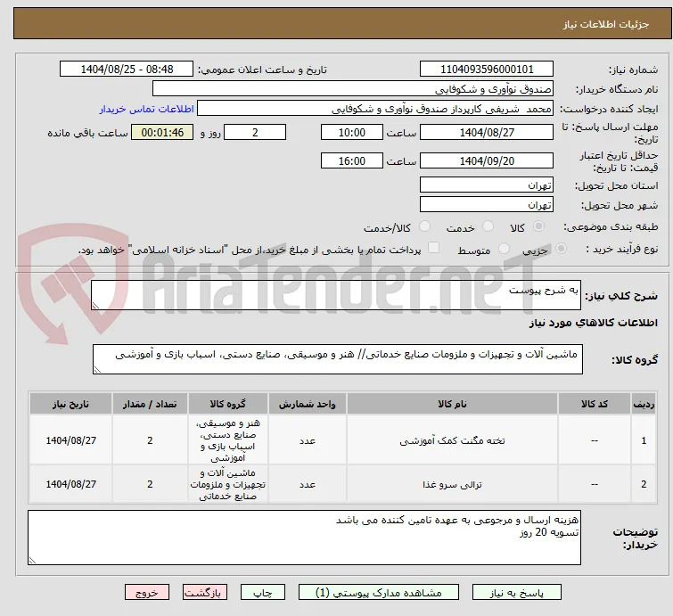The width and height of the screenshot is (673, 616).
Task: Click the price validity date 1404/09/20 field
Action: coord(487,161)
